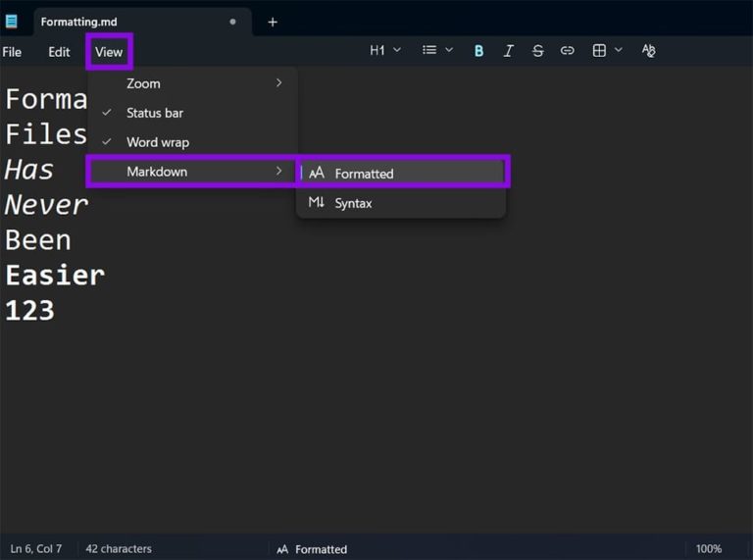Click the table insert icon
The image size is (753, 560).
click(599, 50)
